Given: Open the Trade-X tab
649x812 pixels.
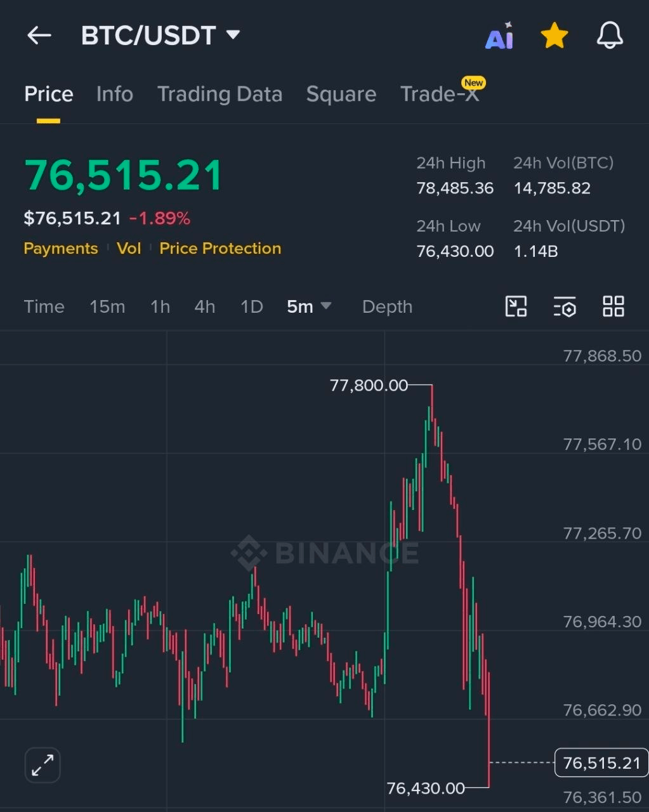Looking at the screenshot, I should click(x=440, y=95).
